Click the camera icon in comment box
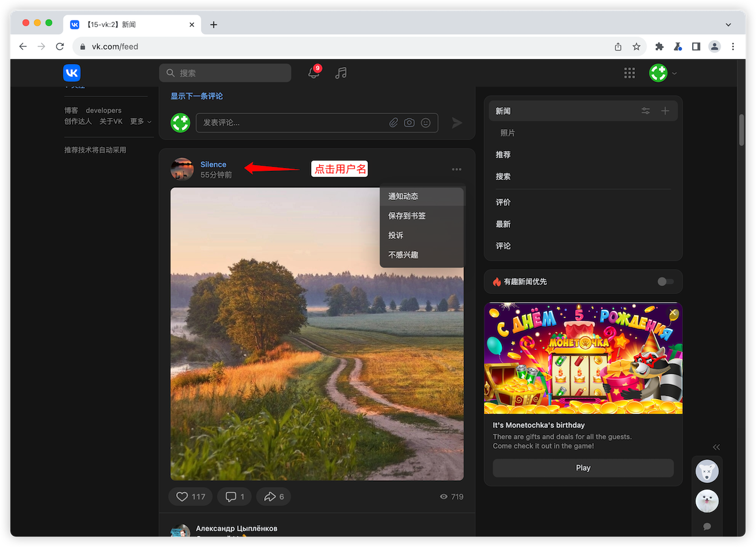This screenshot has height=547, width=756. pos(409,123)
